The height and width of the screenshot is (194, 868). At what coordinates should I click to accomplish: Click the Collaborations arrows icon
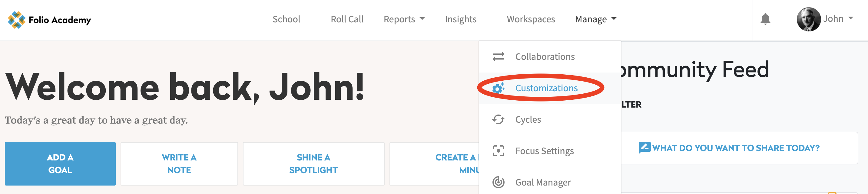498,57
